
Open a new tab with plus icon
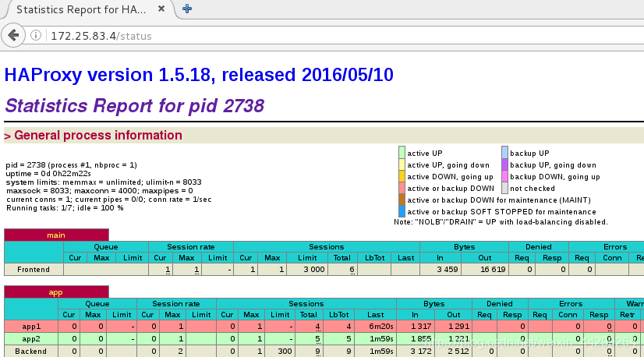[187, 9]
